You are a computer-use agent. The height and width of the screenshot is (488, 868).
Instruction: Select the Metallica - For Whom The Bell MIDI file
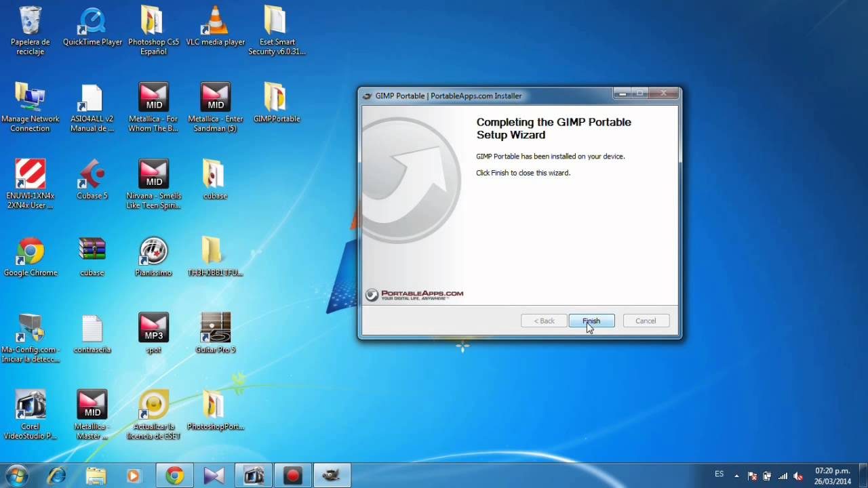pos(153,108)
